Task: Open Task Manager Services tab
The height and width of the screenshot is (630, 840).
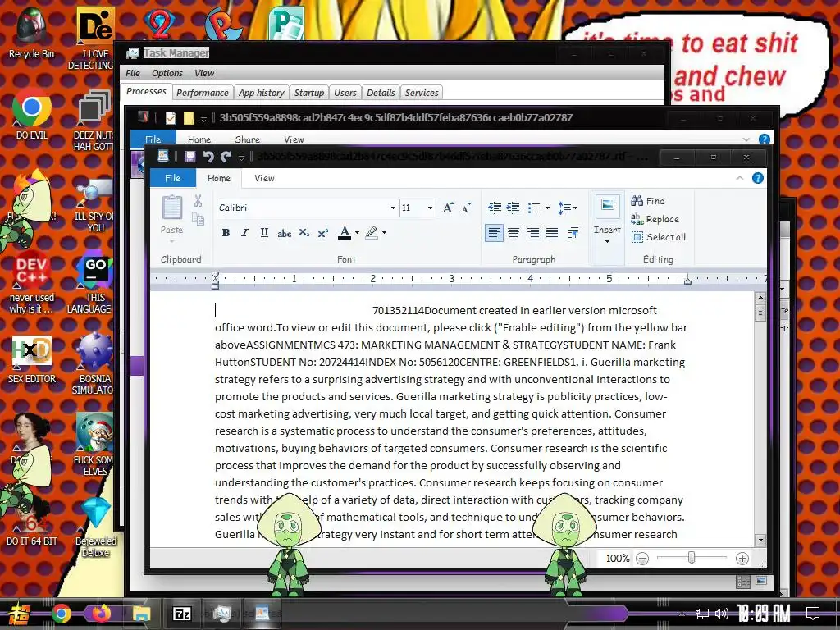Action: (x=422, y=93)
